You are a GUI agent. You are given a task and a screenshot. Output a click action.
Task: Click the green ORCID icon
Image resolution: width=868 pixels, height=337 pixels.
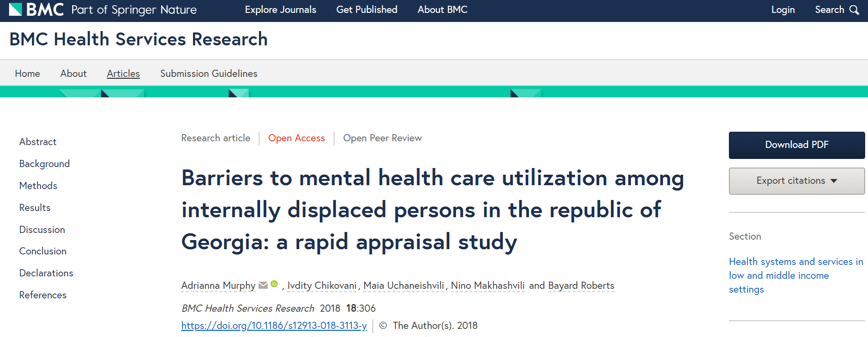click(274, 284)
